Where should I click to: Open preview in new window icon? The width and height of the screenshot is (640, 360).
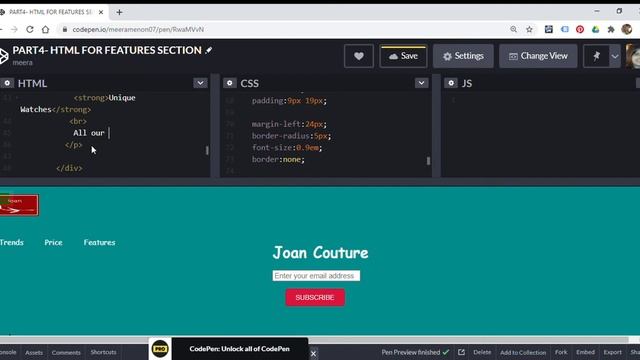click(x=461, y=352)
